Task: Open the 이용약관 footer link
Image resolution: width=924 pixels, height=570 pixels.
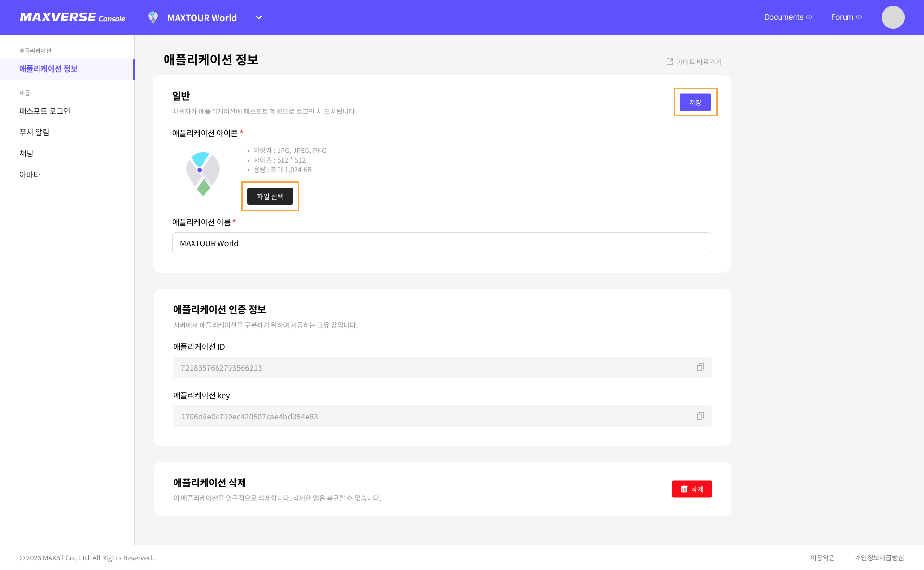Action: tap(822, 558)
